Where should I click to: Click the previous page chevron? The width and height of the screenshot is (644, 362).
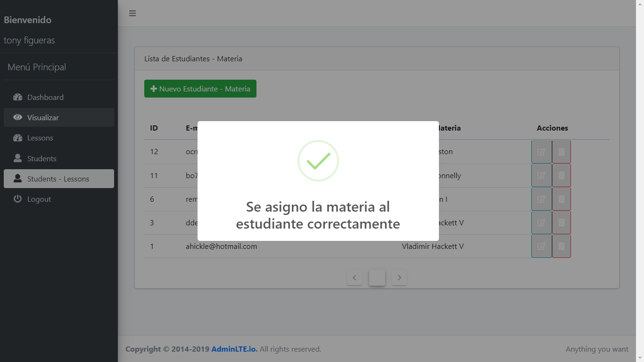click(355, 278)
